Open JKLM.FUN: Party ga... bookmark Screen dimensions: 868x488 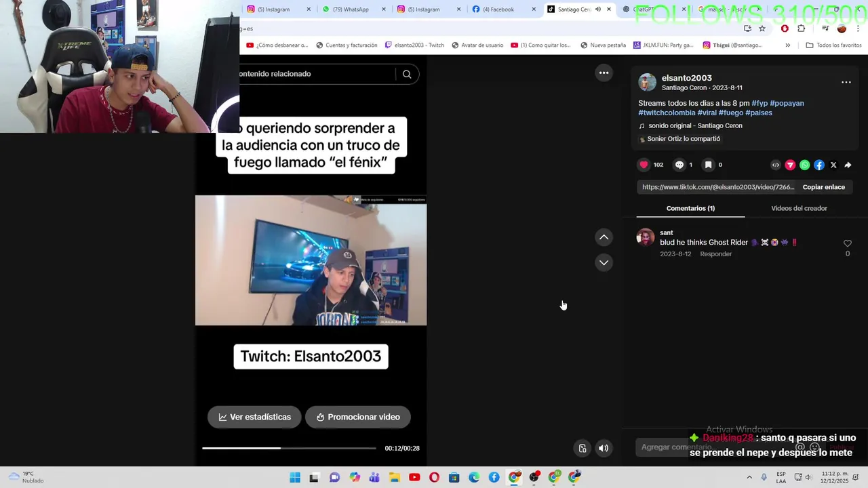tap(663, 45)
